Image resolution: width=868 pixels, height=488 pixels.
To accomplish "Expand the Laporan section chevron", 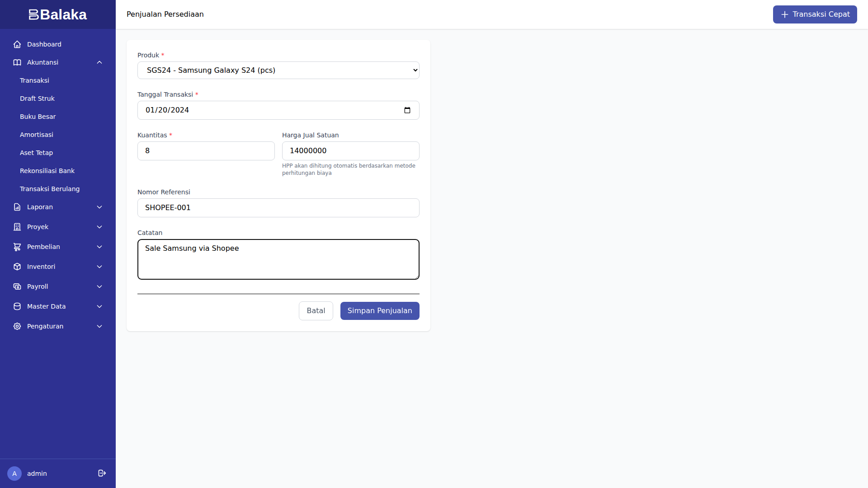I will click(99, 207).
